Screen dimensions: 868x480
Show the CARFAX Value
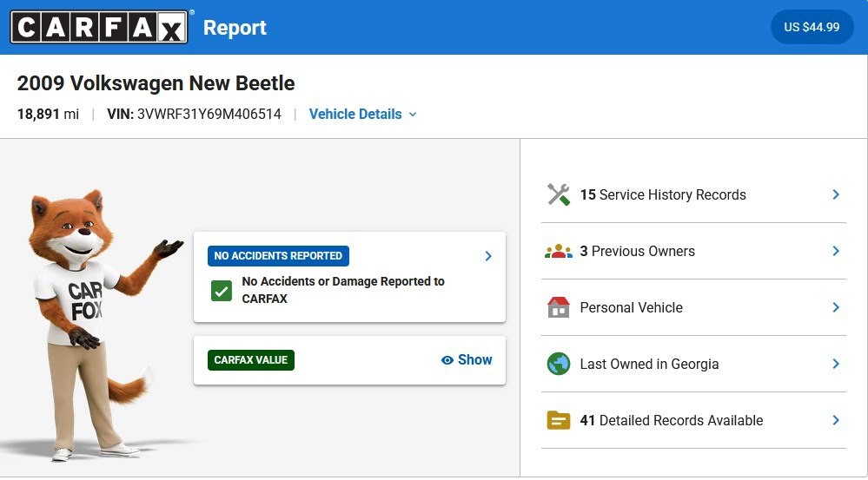(x=466, y=360)
